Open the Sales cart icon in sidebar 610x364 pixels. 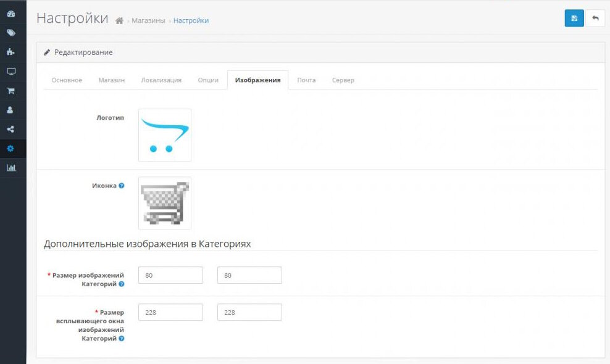tap(10, 91)
